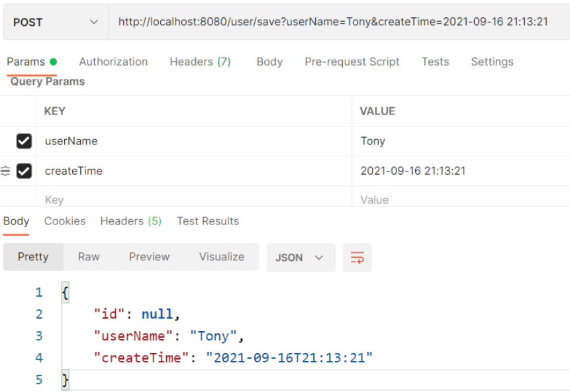View the response Cookies tab

pyautogui.click(x=64, y=220)
